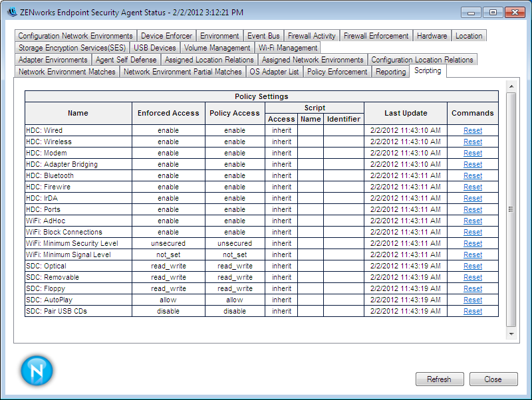The image size is (532, 400).
Task: Reset WiFi: Minimum Security Level policy
Action: [473, 243]
